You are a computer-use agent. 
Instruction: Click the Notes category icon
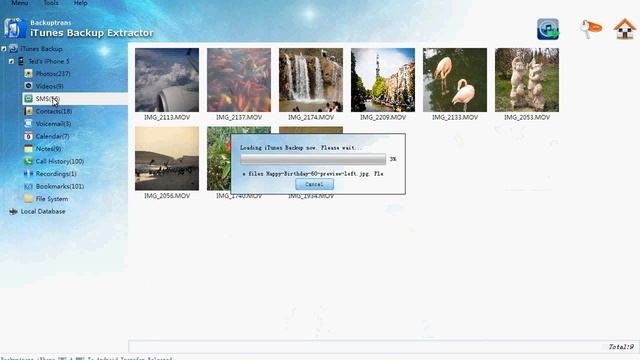(28, 149)
